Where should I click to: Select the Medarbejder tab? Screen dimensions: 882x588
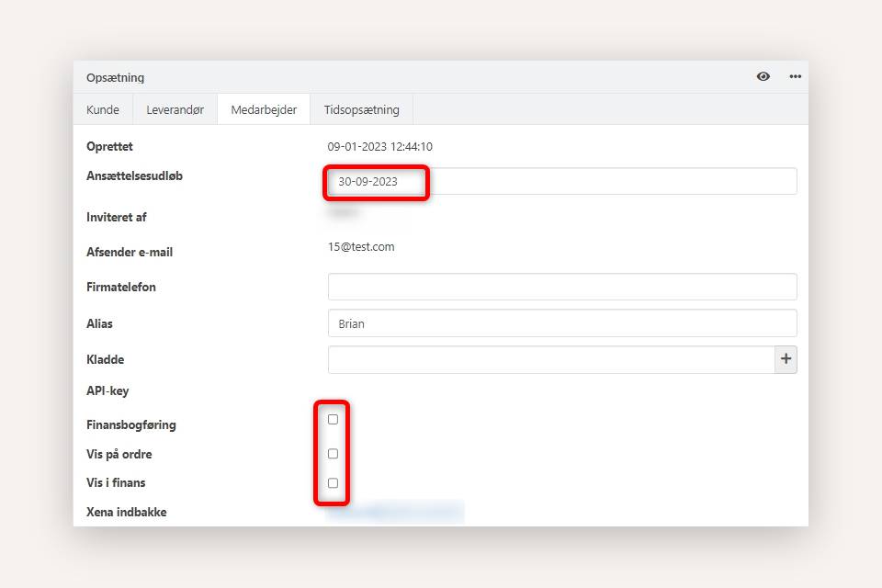coord(264,109)
